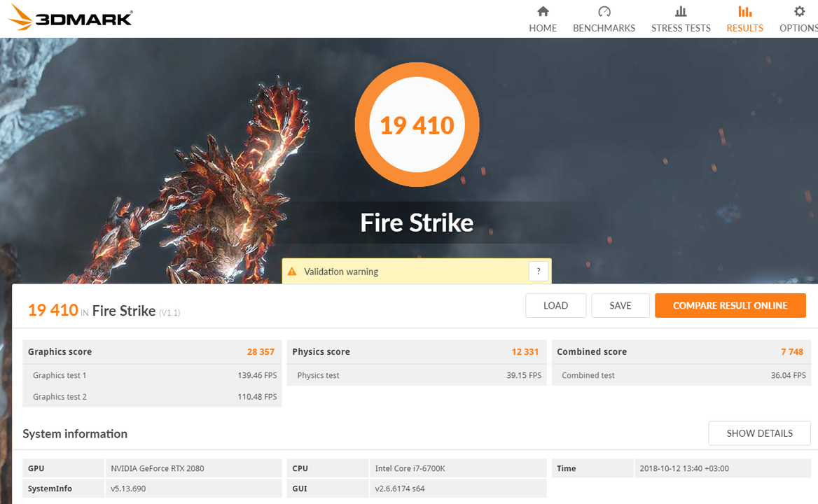
Task: Click the Home house icon
Action: point(543,11)
